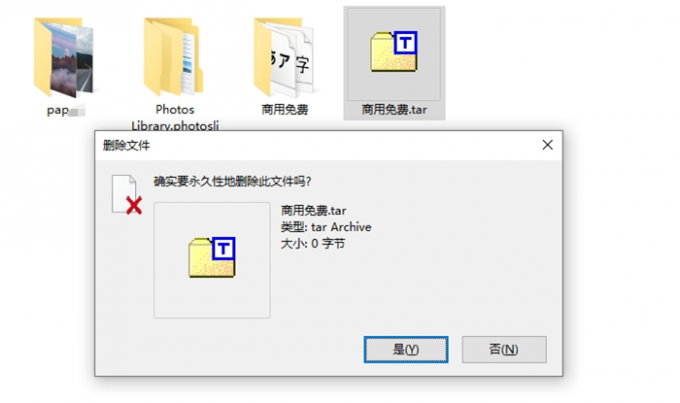Click the blue T badge on the highlighted file-list archive icon

point(405,43)
